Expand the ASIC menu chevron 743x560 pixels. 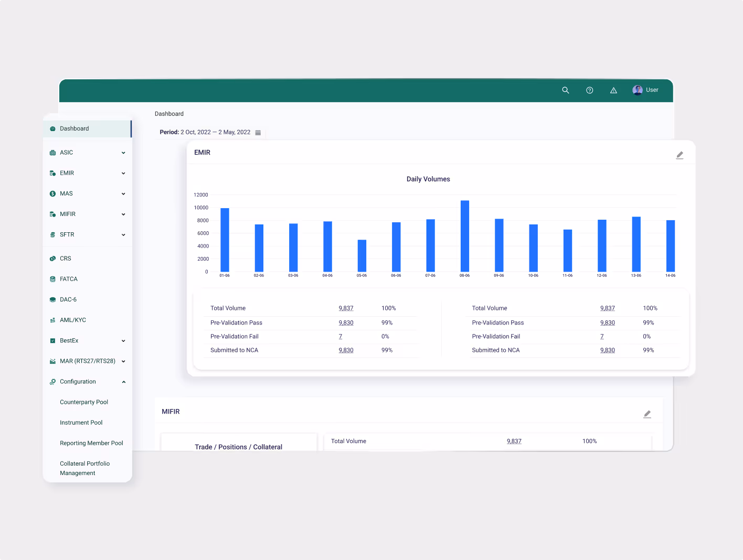123,153
